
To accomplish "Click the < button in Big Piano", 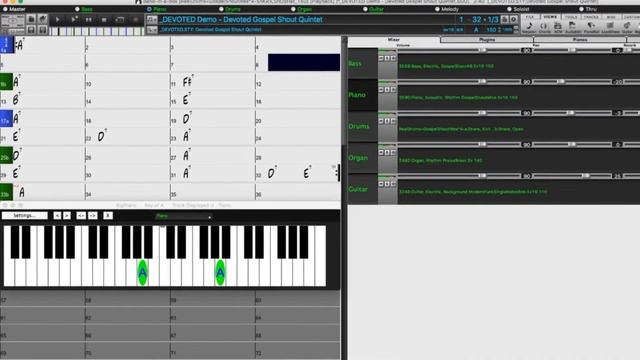I will (x=57, y=216).
